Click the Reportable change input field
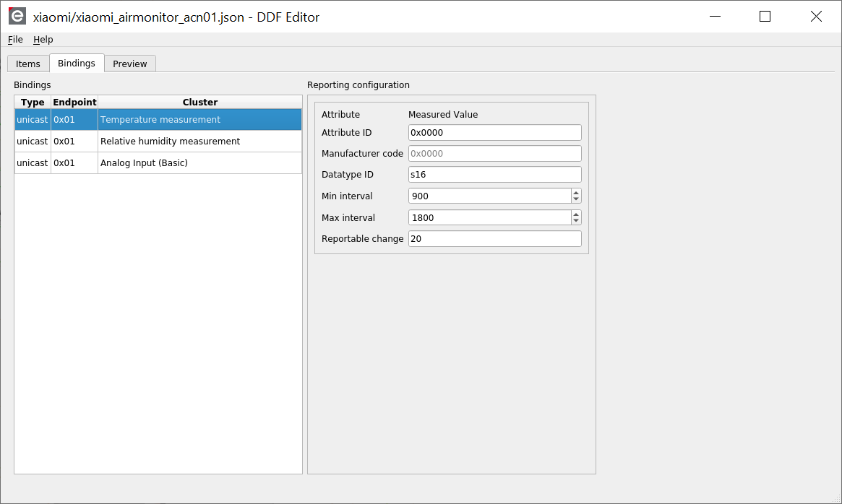842x504 pixels. (494, 239)
